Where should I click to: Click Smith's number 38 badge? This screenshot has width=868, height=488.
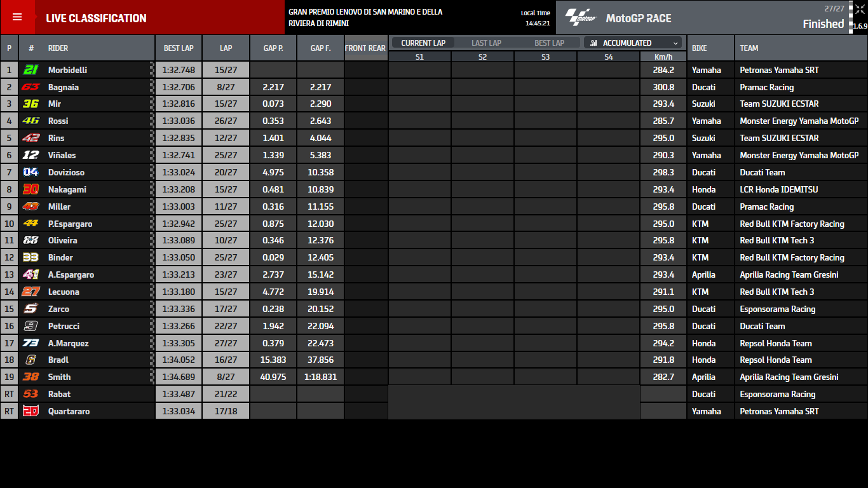(31, 377)
